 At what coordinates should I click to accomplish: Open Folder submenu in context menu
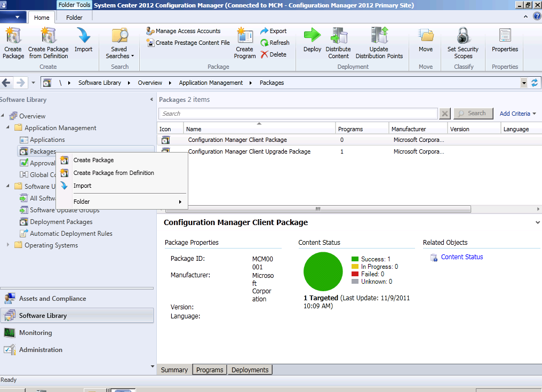click(x=122, y=202)
